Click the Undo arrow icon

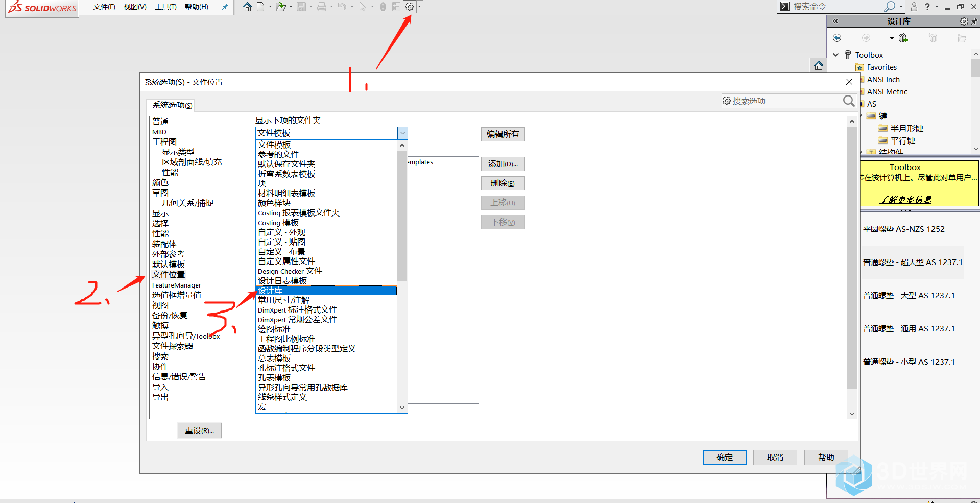point(342,7)
